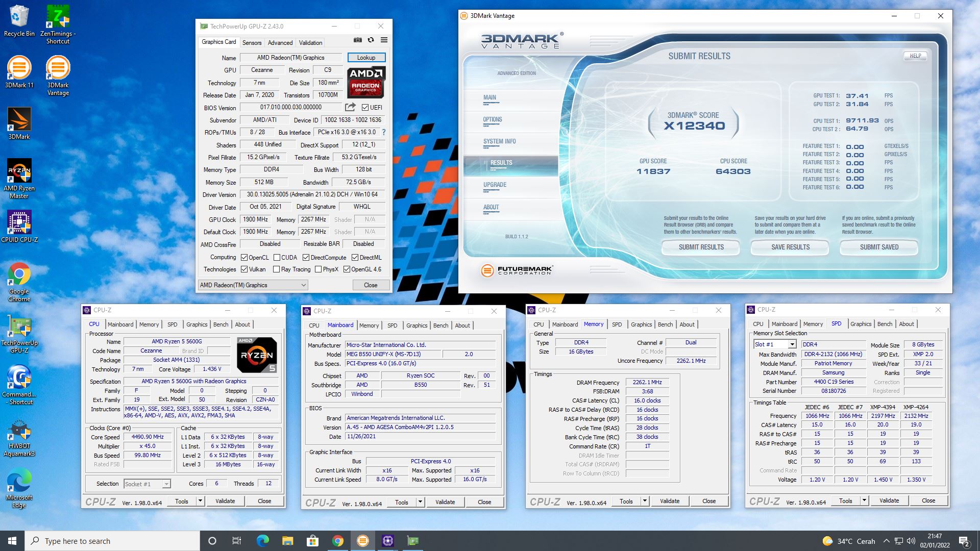Click SAVE RESULTS in 3DMark Vantage

pyautogui.click(x=790, y=247)
